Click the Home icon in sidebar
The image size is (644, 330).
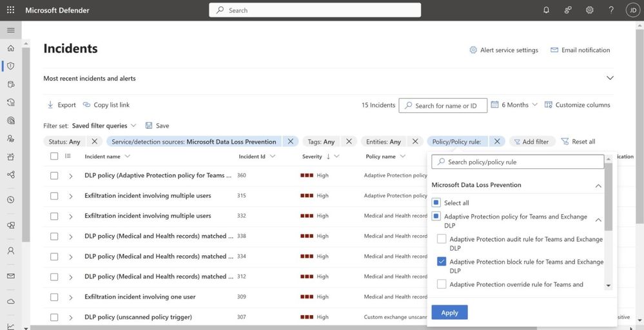pyautogui.click(x=10, y=48)
